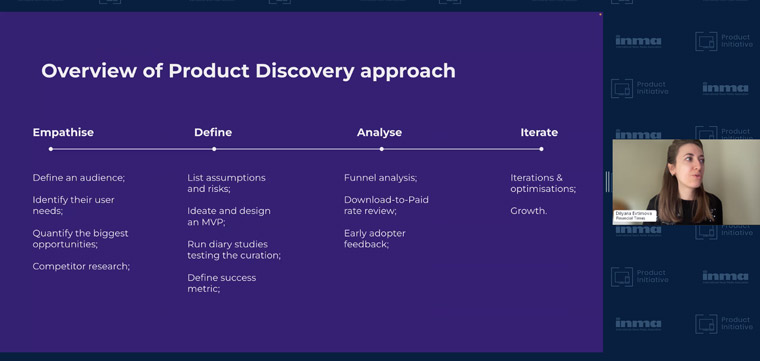Click the slide title 'Overview of Product Discovery approach'
Viewport: 760px width, 361px height.
coord(248,71)
